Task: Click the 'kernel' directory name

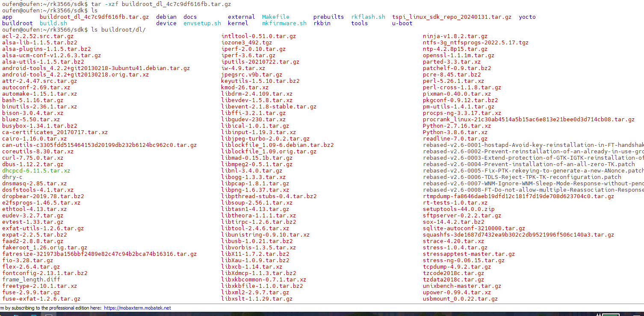Action: pos(238,23)
